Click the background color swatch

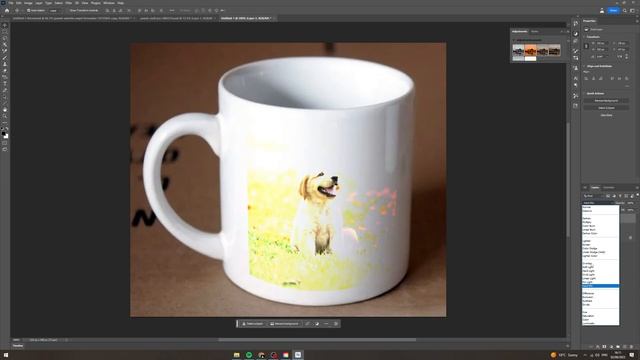6,136
